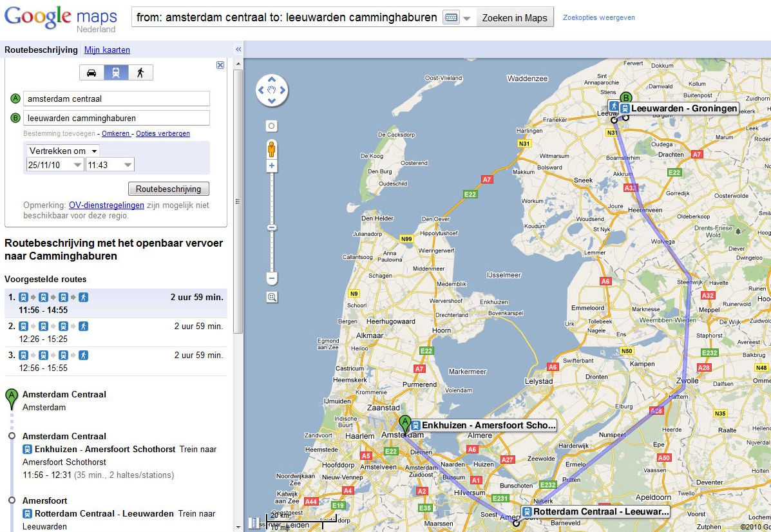The image size is (771, 532).
Task: Click Zwolle on the map
Action: coord(687,381)
